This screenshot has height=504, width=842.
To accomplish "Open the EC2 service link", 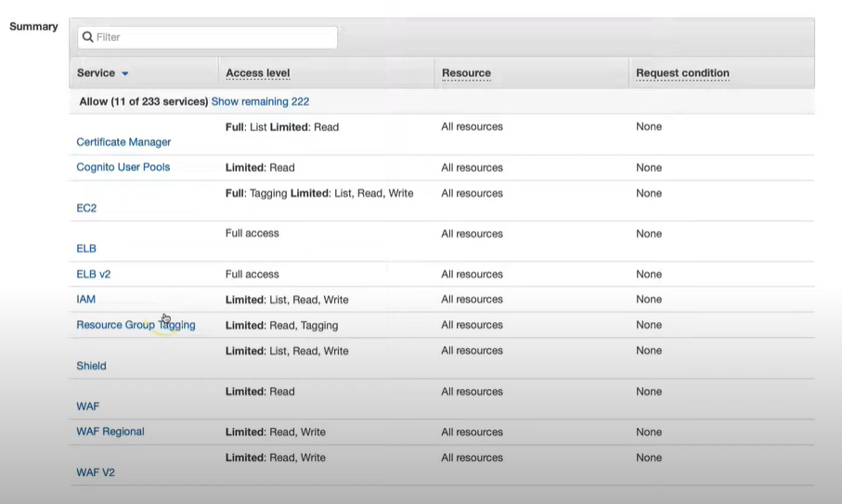I will [x=86, y=208].
